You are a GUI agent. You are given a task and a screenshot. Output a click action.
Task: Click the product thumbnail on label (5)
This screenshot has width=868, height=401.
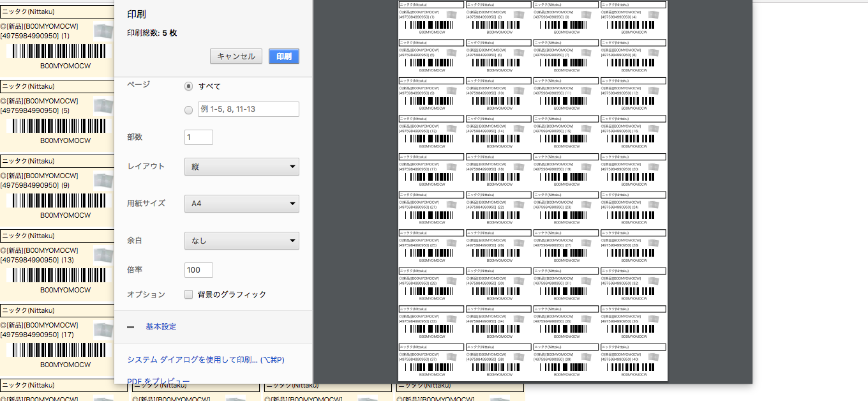[x=103, y=106]
